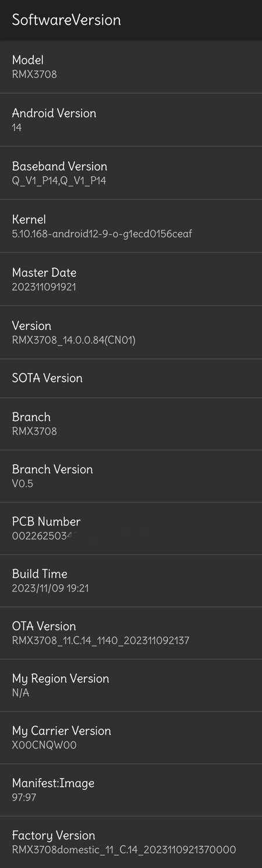Tap the Branch Version V0.5 entry

[x=131, y=476]
